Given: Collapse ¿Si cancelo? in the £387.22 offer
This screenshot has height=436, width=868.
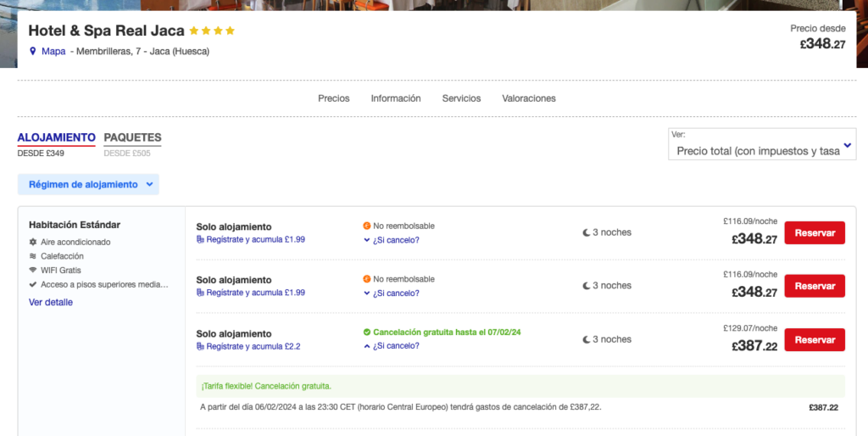Looking at the screenshot, I should [x=392, y=346].
